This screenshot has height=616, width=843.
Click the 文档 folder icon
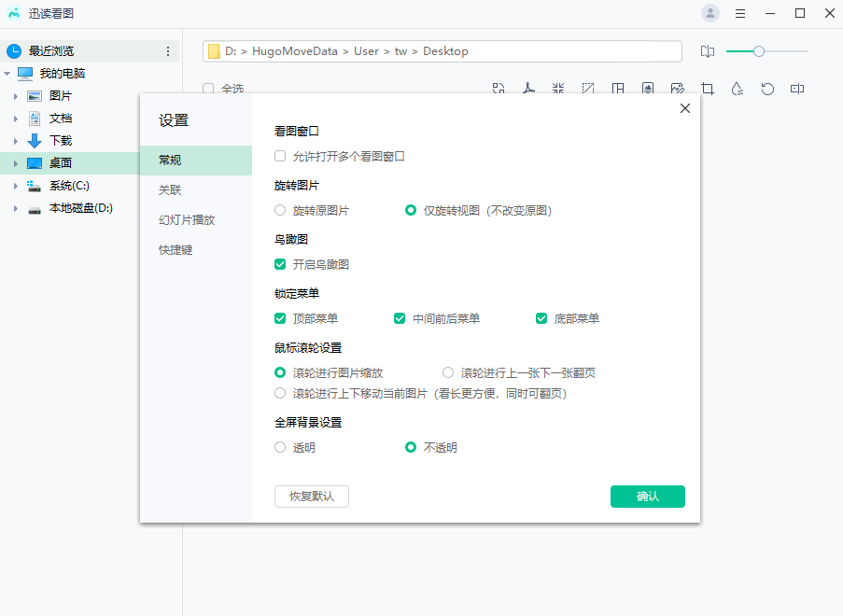[35, 119]
